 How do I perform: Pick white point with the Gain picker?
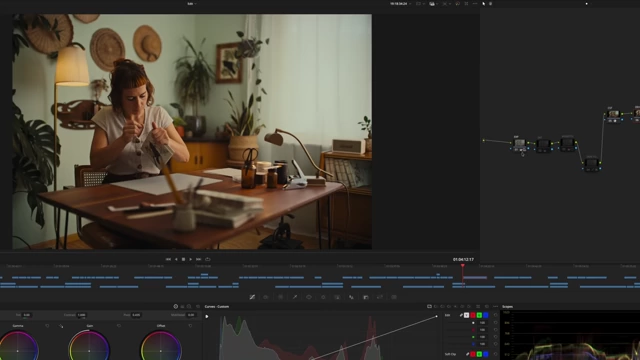point(61,326)
